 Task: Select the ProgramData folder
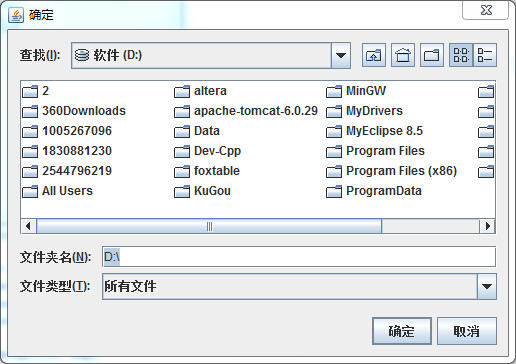click(374, 191)
